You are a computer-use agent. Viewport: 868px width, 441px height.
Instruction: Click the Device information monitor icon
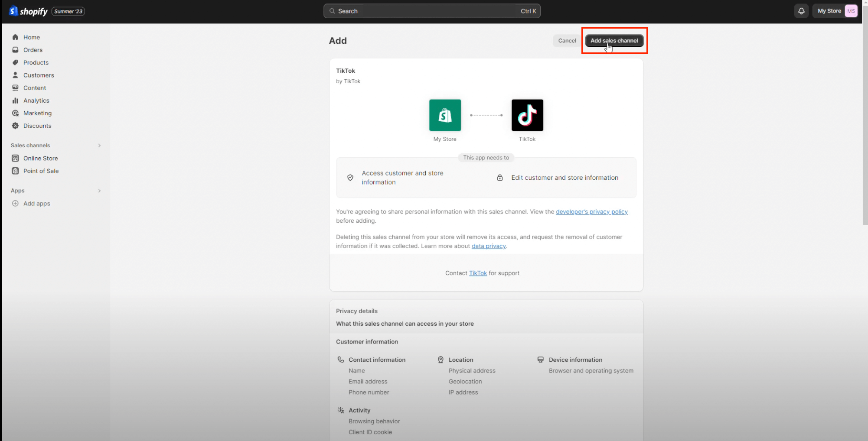541,360
